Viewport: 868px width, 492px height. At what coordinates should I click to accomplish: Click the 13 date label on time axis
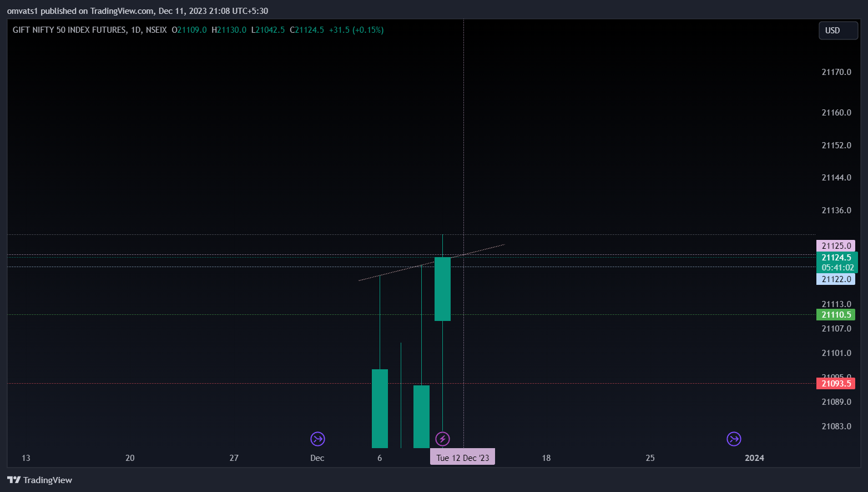26,458
